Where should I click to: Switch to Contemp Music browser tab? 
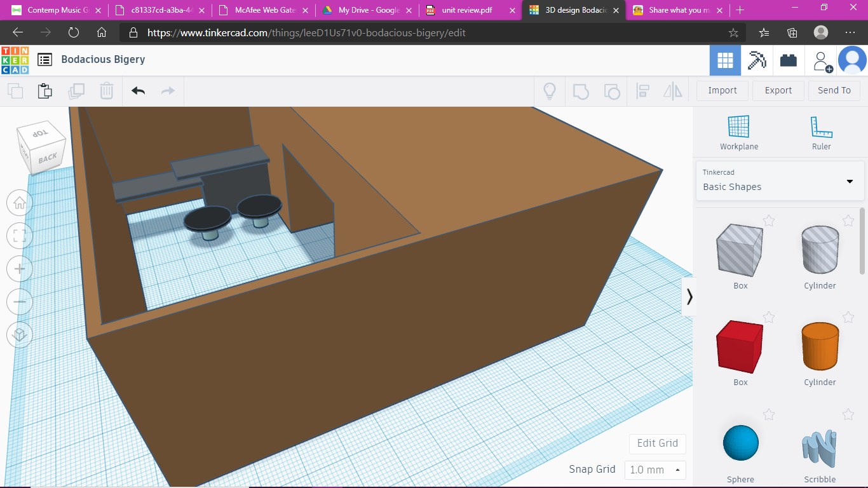(55, 10)
